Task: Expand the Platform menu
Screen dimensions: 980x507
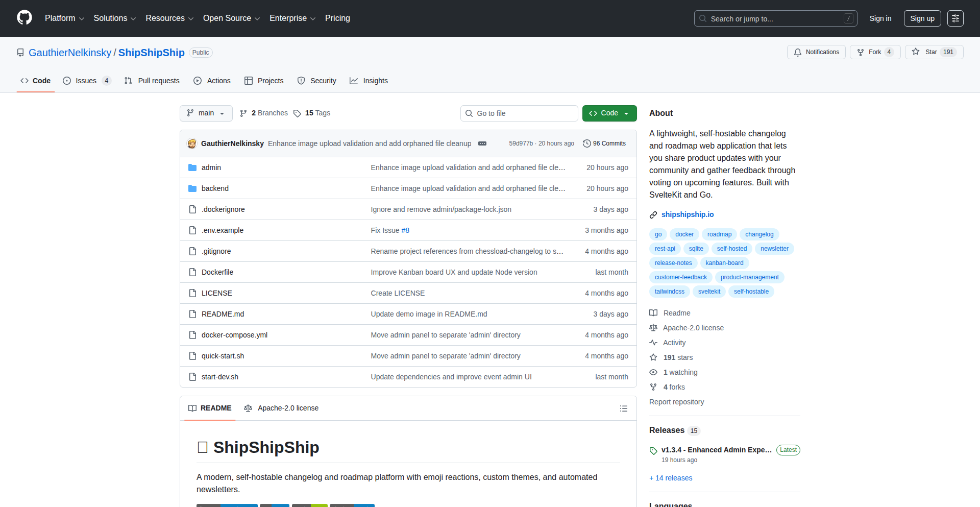Action: click(x=64, y=18)
